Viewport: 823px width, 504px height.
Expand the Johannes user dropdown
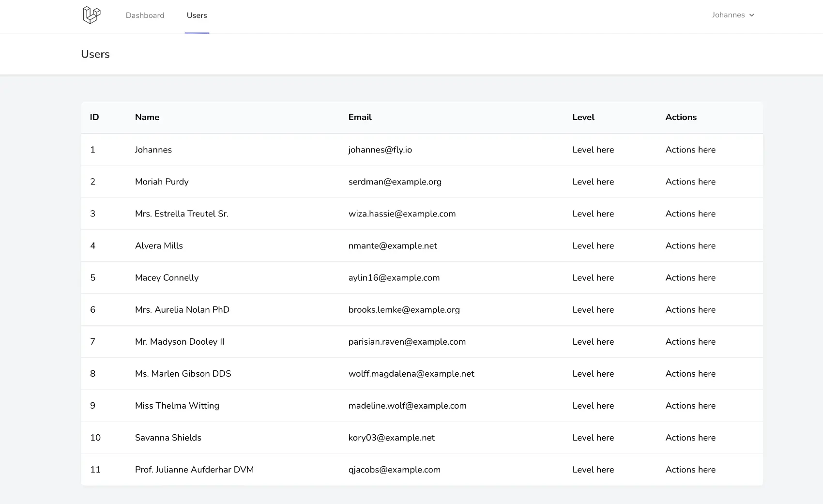click(728, 15)
